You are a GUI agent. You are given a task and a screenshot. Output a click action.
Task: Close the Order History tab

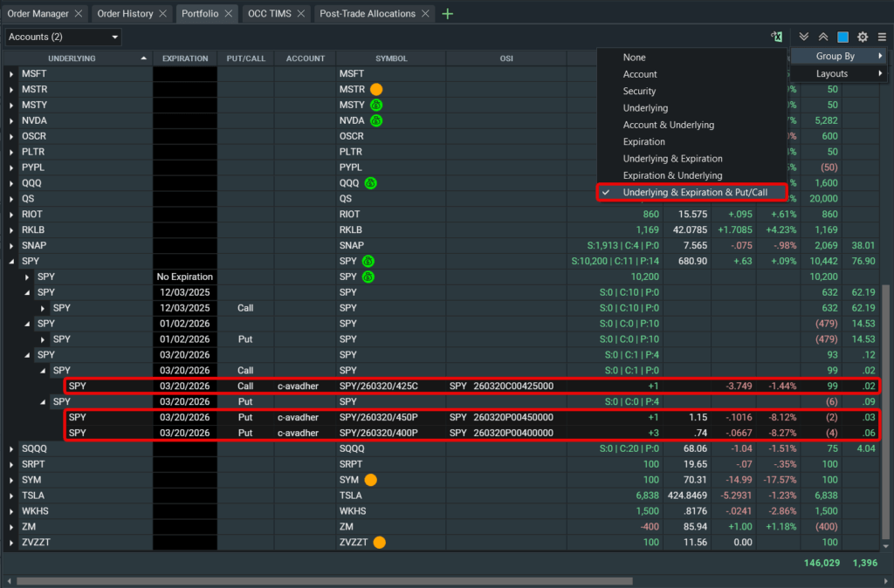(164, 14)
